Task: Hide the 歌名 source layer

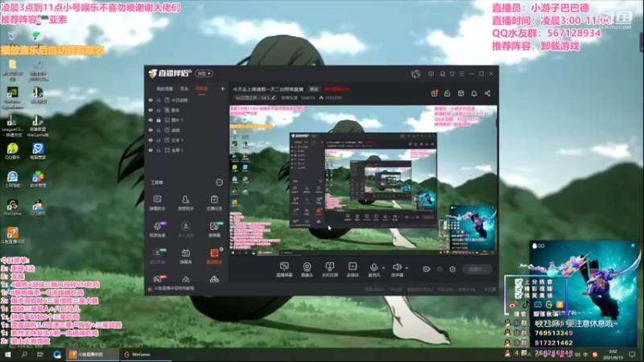Action: [151, 110]
